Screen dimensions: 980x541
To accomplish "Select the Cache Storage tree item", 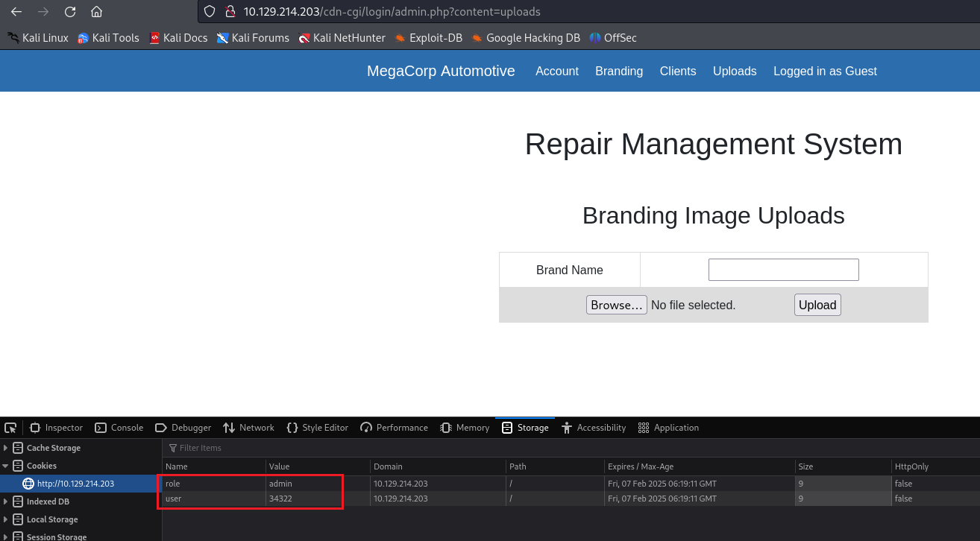I will (53, 448).
